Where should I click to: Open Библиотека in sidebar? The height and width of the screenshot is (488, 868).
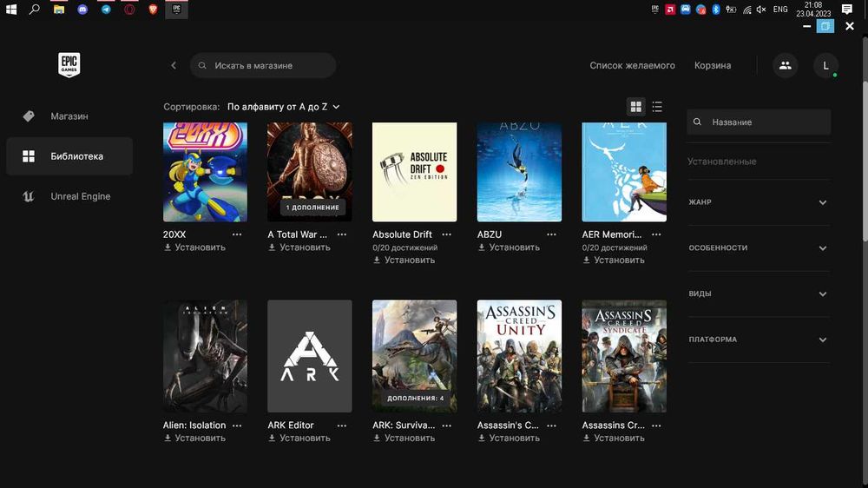pos(69,156)
